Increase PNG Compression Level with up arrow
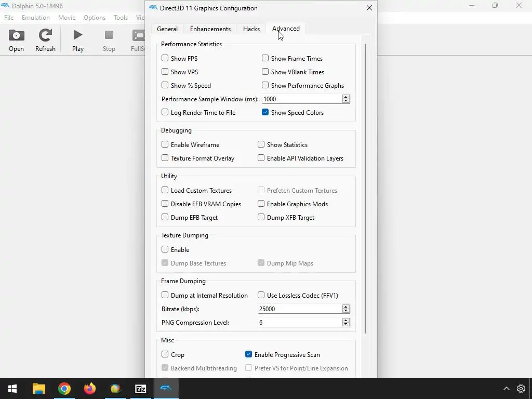This screenshot has width=532, height=399. tap(345, 320)
